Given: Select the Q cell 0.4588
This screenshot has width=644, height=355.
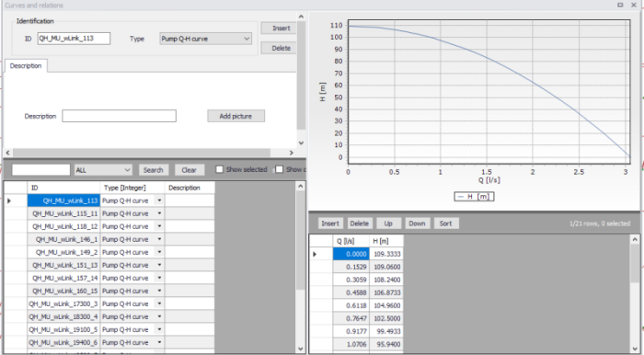Looking at the screenshot, I should [x=351, y=292].
